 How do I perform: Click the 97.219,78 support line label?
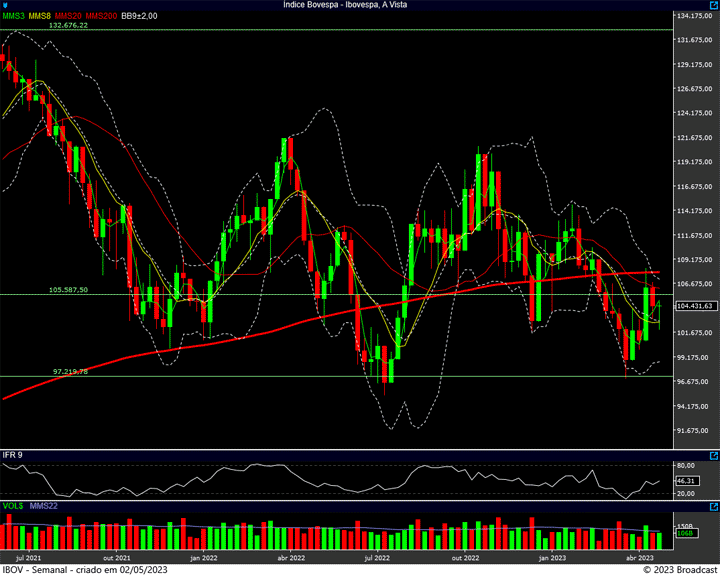pos(68,371)
